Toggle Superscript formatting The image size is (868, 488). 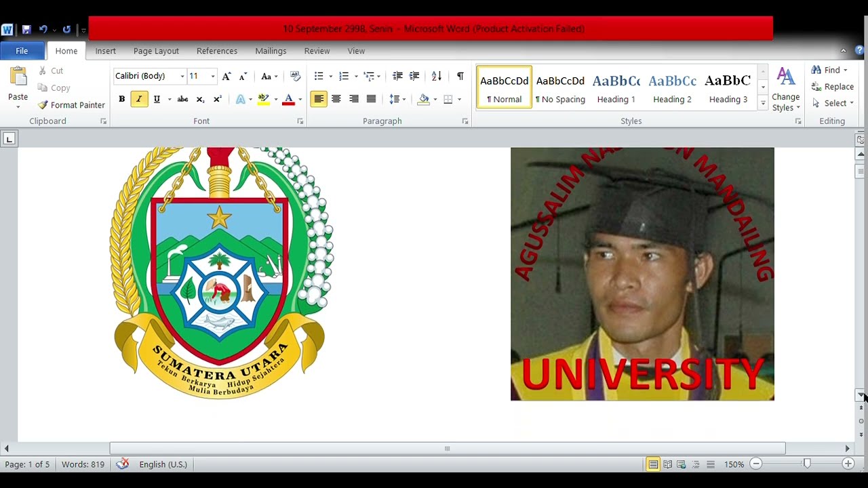click(x=218, y=99)
